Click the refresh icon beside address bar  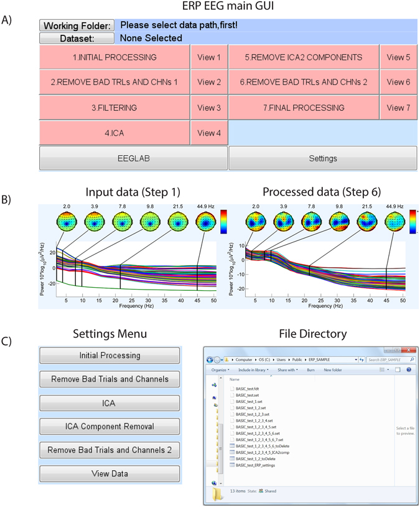[x=362, y=359]
